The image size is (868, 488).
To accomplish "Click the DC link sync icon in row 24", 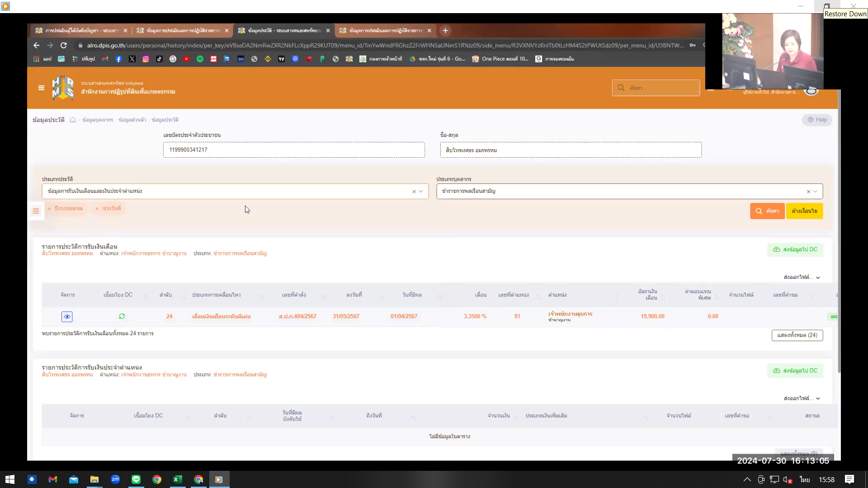I will [x=122, y=316].
